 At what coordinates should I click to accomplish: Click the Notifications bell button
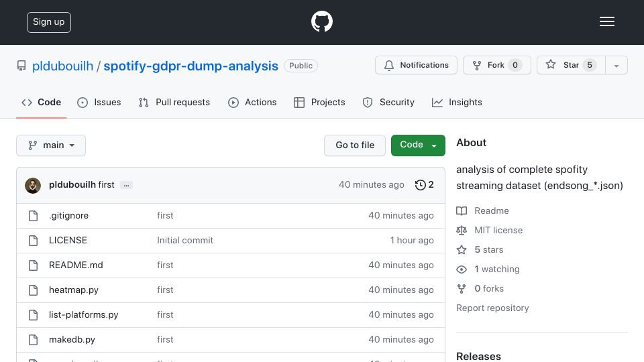[416, 65]
